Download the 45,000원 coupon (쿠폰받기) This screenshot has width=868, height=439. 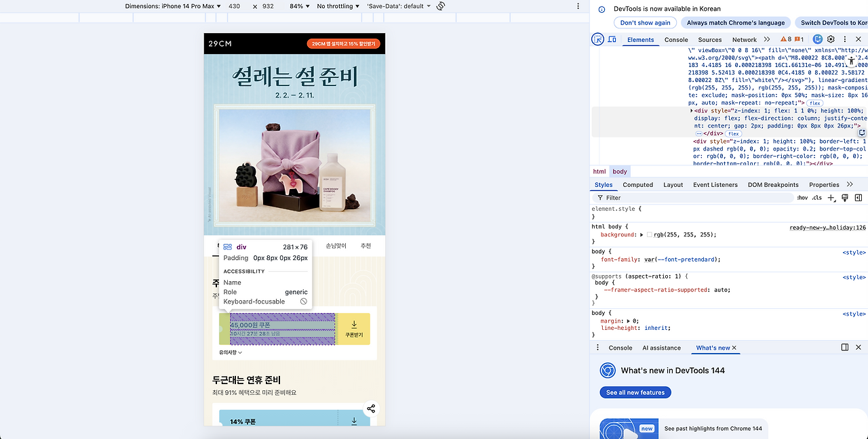pyautogui.click(x=354, y=329)
